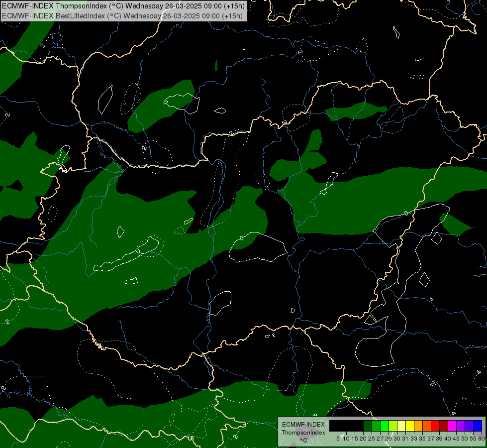The image size is (487, 448).
Task: Click the legend tick value 20
Action: 363,439
